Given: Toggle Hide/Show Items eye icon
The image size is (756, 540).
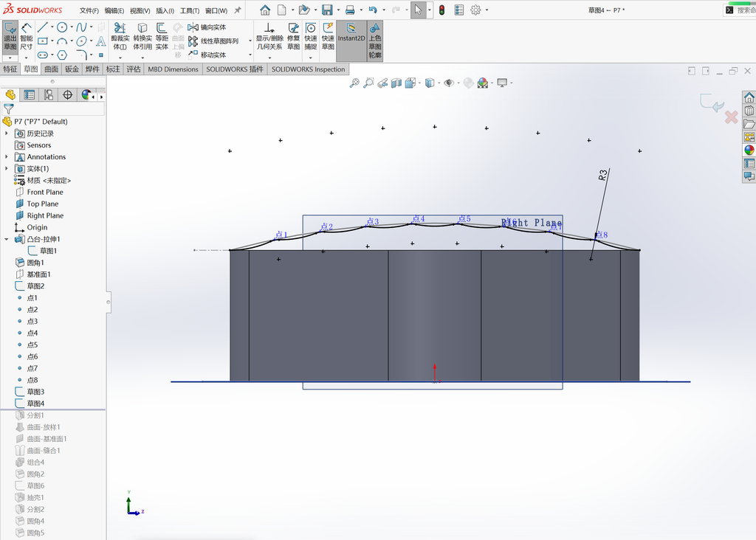Looking at the screenshot, I should 448,83.
